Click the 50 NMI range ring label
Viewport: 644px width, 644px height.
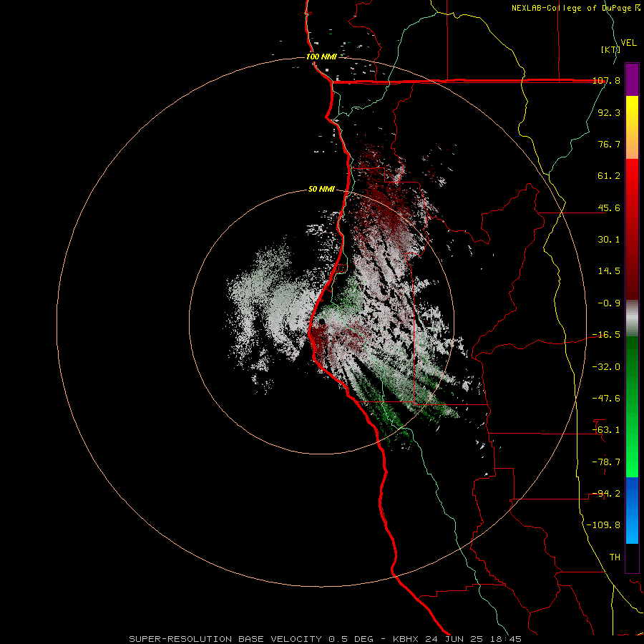[321, 190]
